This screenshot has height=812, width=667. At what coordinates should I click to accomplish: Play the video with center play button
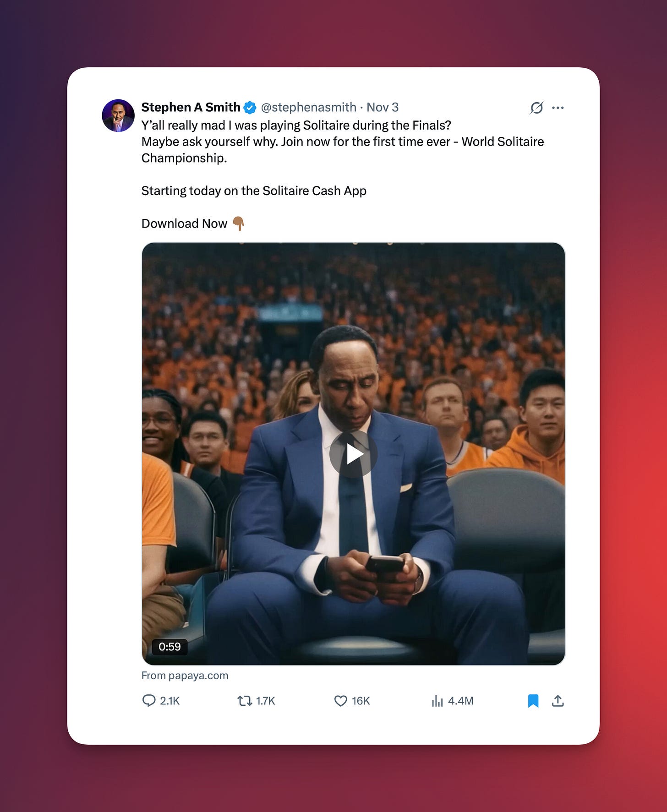pos(353,454)
